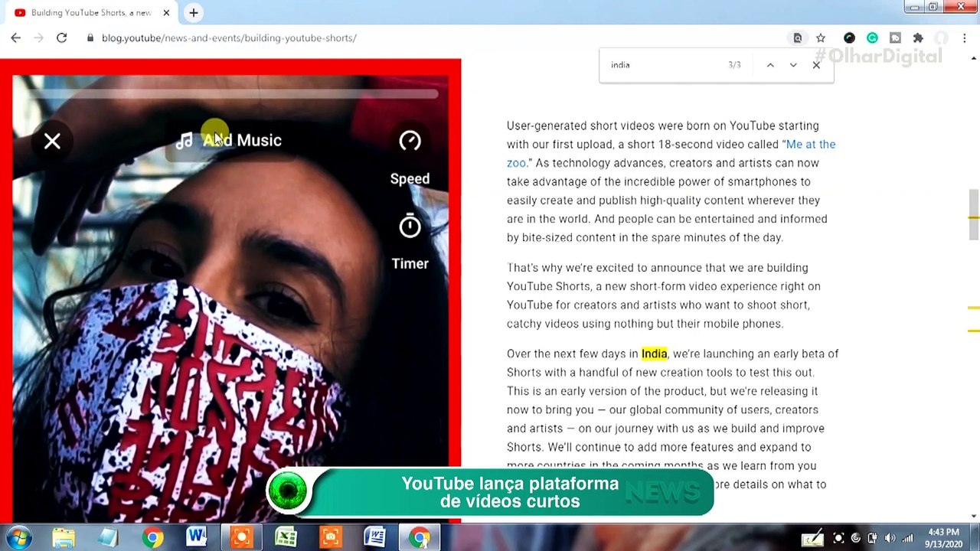Image resolution: width=980 pixels, height=551 pixels.
Task: Tap Add Music in the Shorts preview
Action: tap(230, 141)
